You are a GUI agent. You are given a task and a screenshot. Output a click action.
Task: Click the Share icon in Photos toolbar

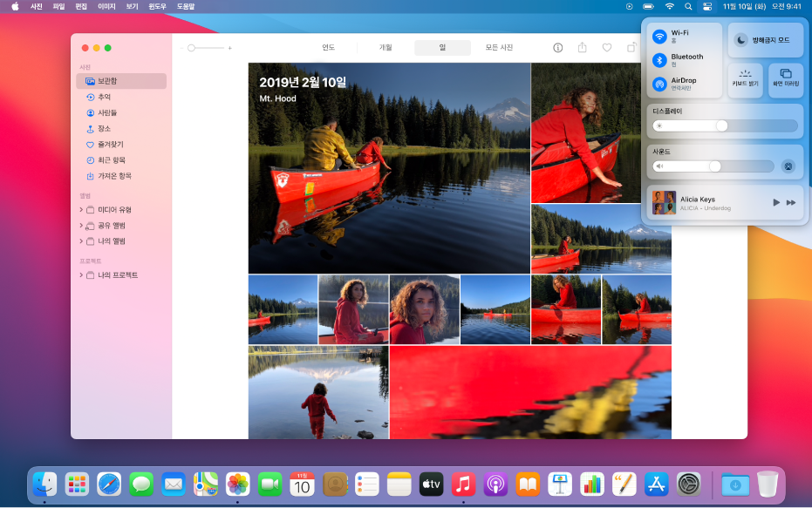click(x=583, y=48)
